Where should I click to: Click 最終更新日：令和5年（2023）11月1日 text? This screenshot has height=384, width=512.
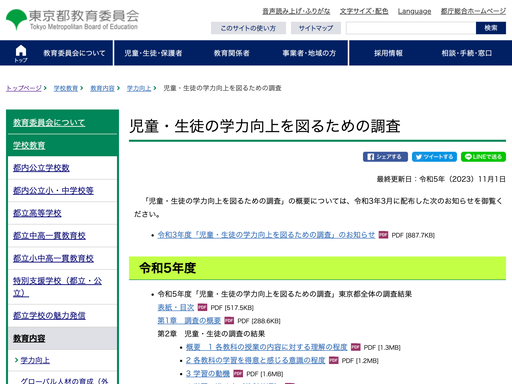coord(441,179)
